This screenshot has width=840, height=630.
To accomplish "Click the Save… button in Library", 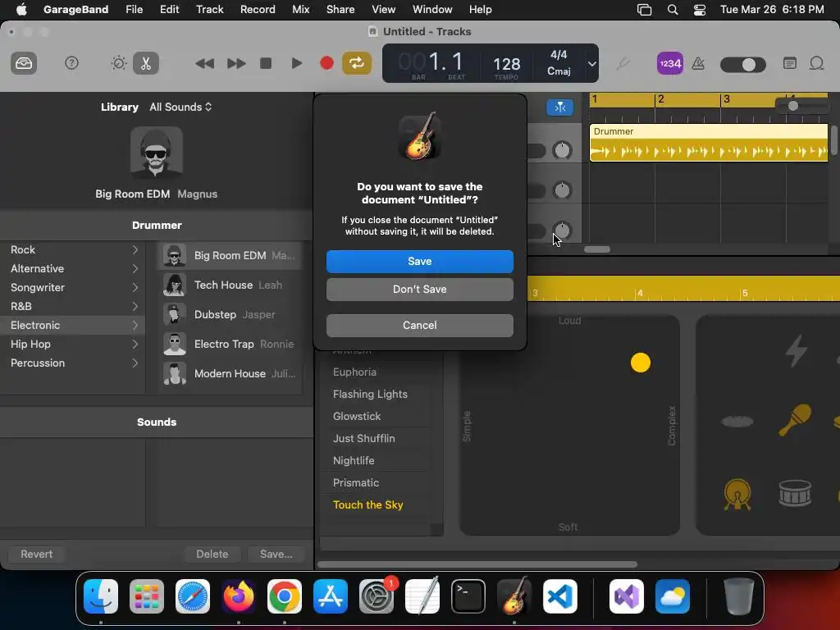I will tap(276, 554).
